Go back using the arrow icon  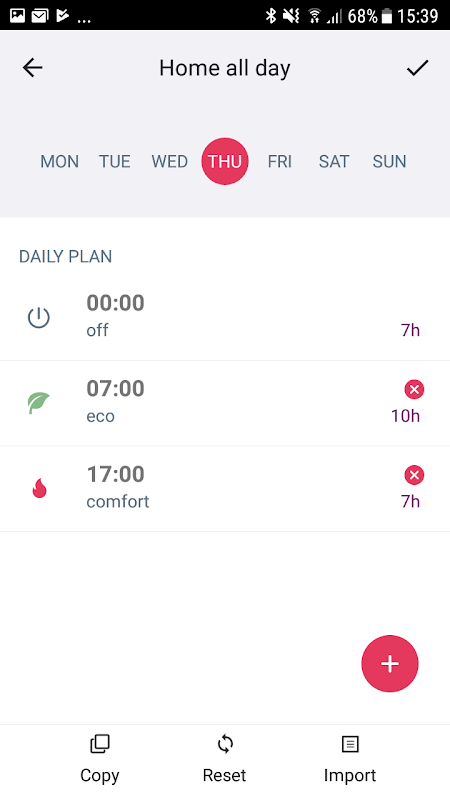click(33, 68)
